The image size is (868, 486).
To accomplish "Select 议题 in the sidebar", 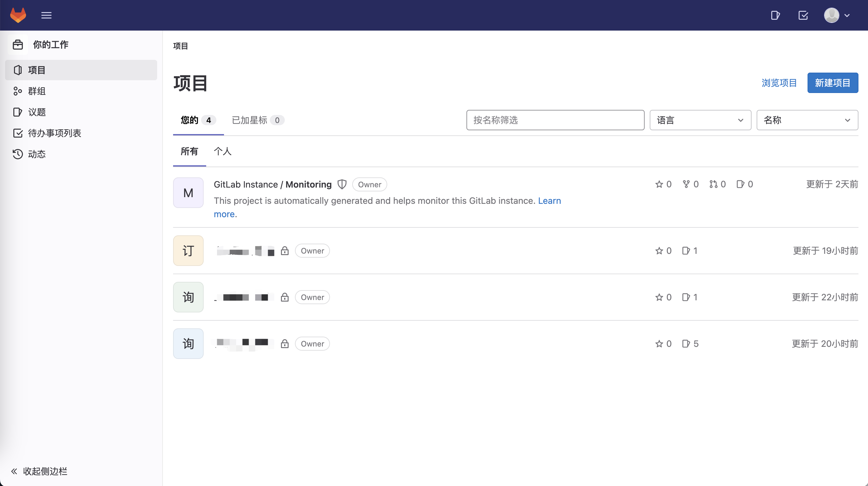I will (81, 112).
